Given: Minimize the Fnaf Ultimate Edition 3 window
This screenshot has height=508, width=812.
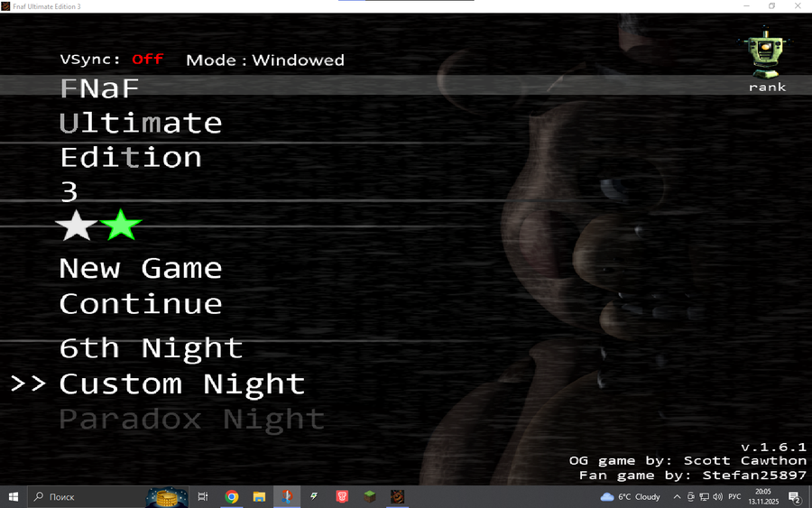Looking at the screenshot, I should coord(747,6).
